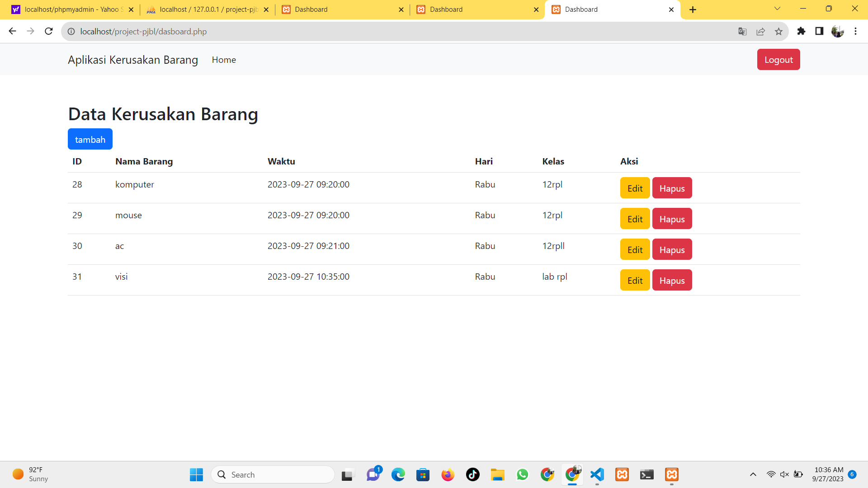Toggle the browser side panel icon
This screenshot has width=868, height=488.
coord(819,31)
